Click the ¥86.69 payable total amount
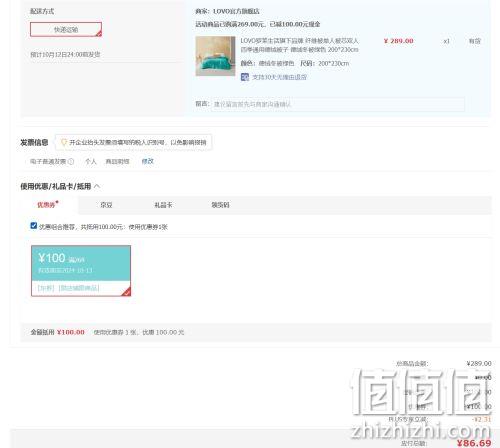Viewport: 500px width, 448px height. coord(474,443)
